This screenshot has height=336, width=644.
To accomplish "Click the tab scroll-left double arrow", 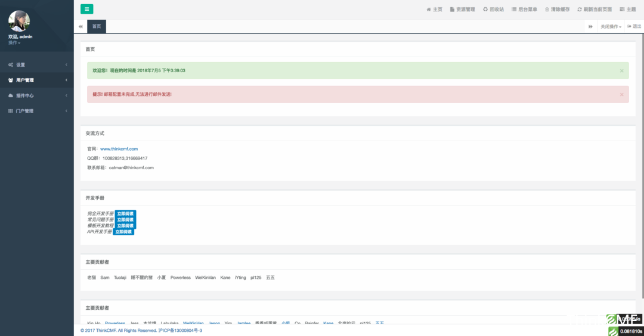I will click(x=80, y=26).
